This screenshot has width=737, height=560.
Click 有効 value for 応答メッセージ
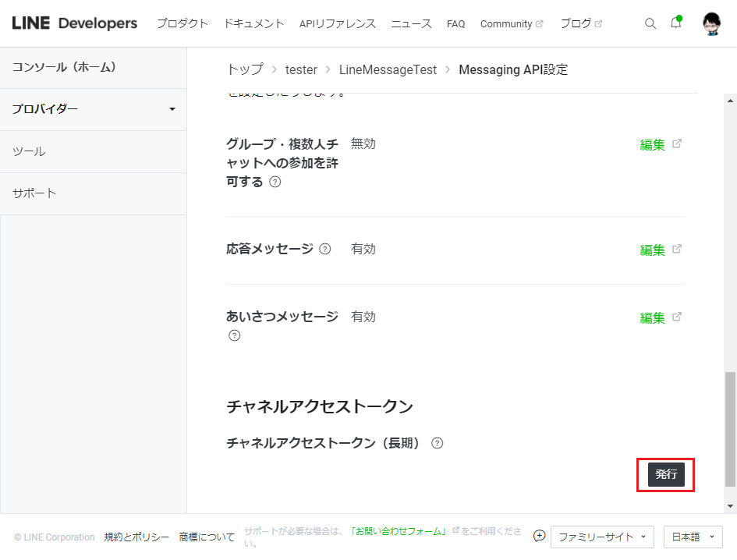363,249
